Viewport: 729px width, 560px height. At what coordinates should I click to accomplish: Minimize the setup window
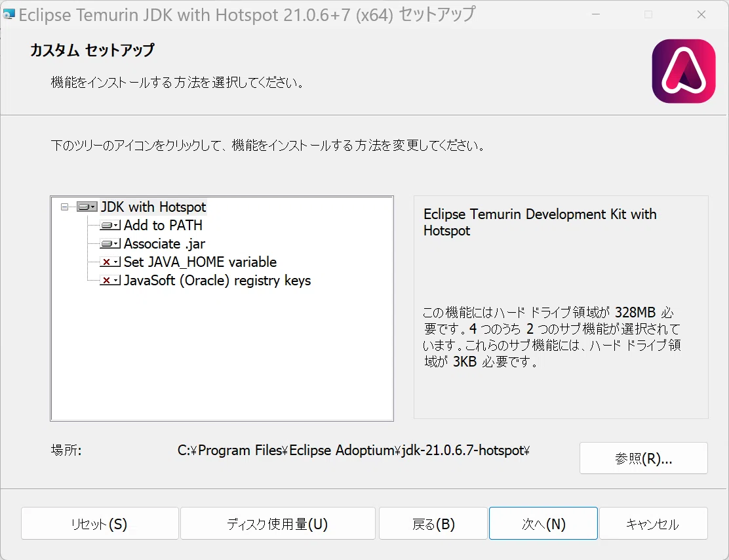tap(595, 15)
